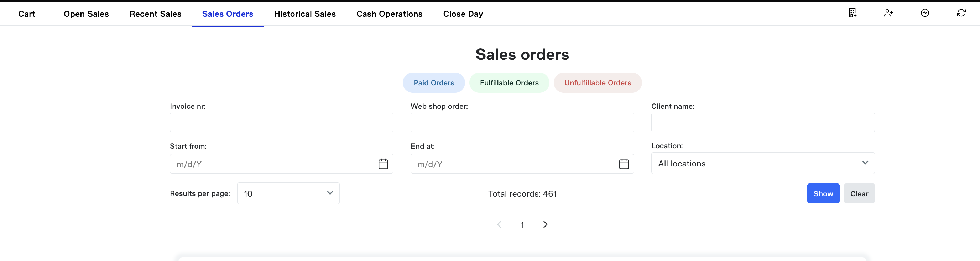The height and width of the screenshot is (261, 980).
Task: Click the refresh sync icon
Action: (961, 13)
